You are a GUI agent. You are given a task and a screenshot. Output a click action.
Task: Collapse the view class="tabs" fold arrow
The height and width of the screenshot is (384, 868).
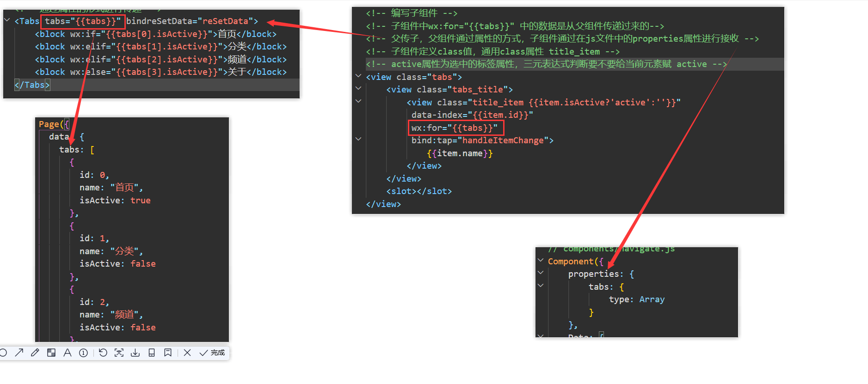tap(358, 75)
